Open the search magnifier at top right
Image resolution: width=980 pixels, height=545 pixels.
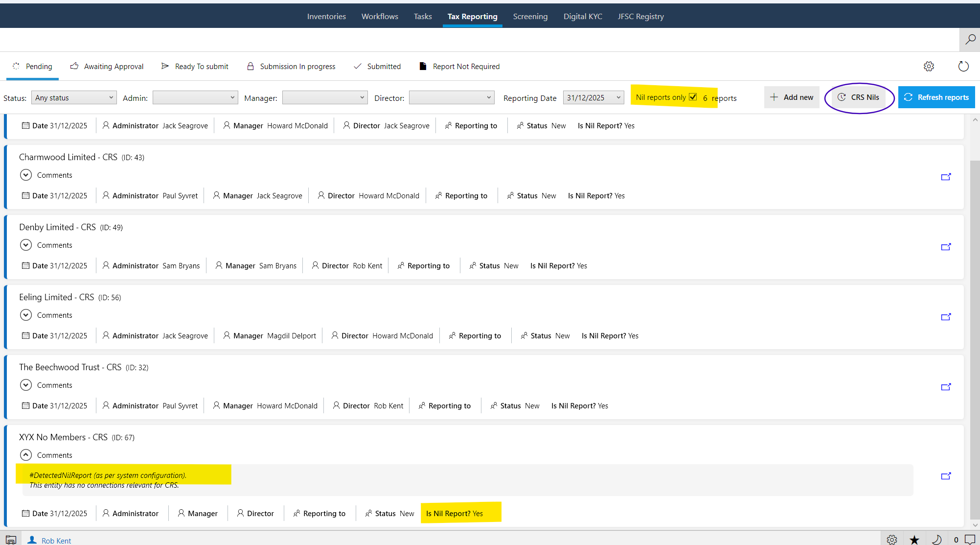tap(970, 40)
